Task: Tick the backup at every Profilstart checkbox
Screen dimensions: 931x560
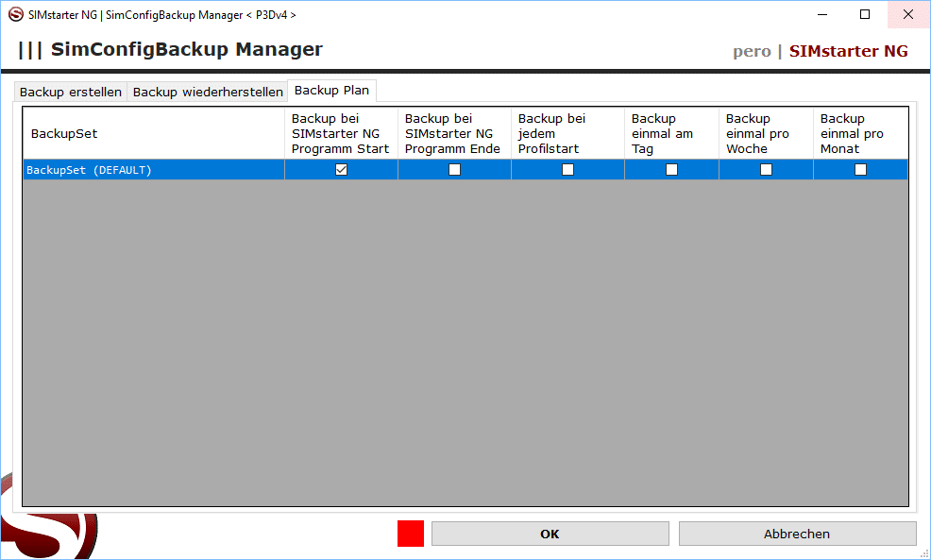Action: (x=567, y=170)
